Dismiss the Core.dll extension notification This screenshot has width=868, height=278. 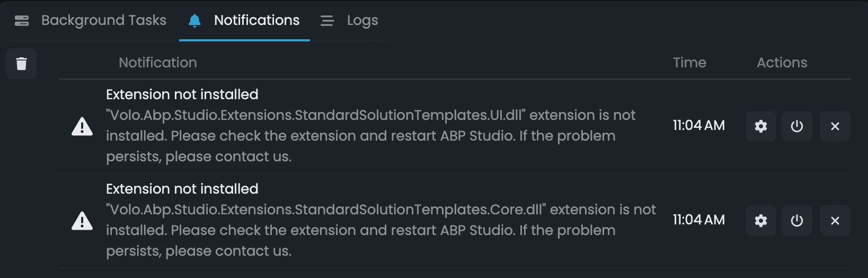[x=835, y=221]
